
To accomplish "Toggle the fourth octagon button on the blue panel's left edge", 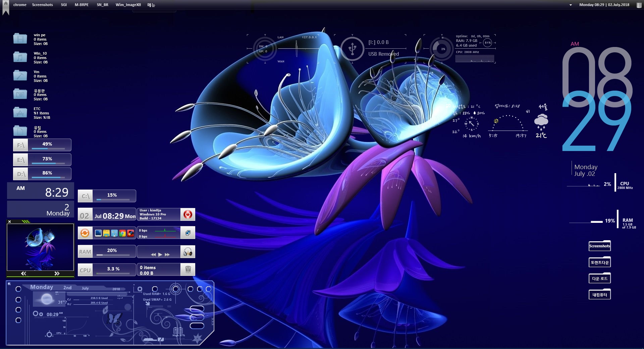I will pyautogui.click(x=18, y=320).
